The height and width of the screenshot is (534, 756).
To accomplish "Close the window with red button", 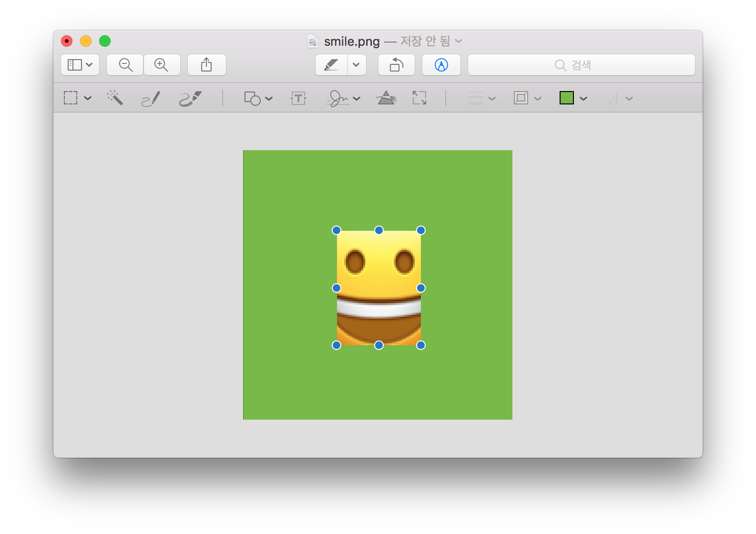I will point(67,41).
